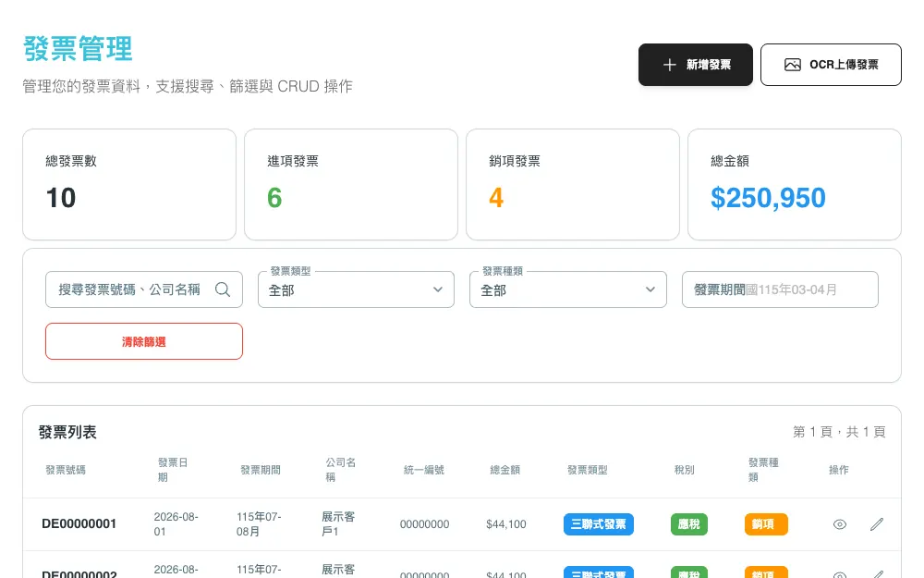Image resolution: width=924 pixels, height=578 pixels.
Task: Click the 總發票數 card showing 10
Action: point(129,185)
